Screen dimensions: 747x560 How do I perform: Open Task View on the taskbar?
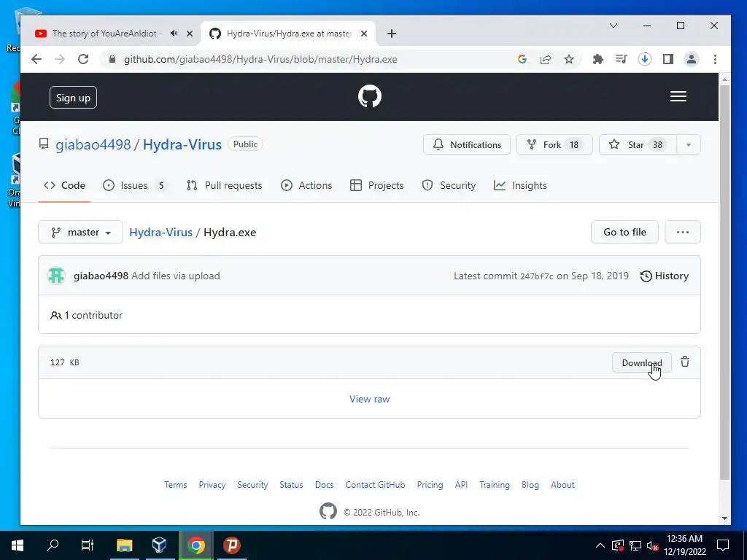point(88,545)
